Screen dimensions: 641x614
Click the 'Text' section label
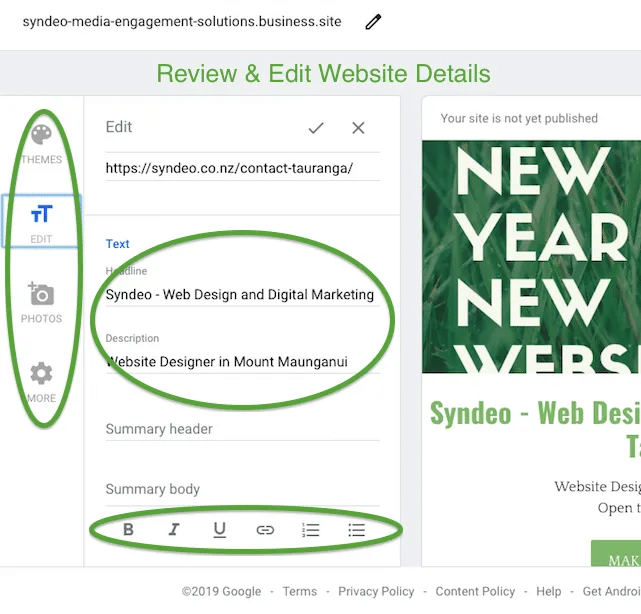tap(118, 244)
